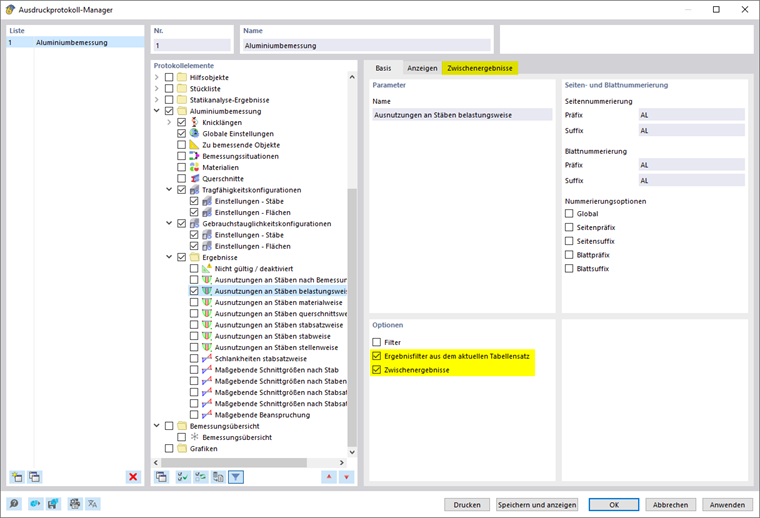The width and height of the screenshot is (760, 518).
Task: Select the Grafiken tree row
Action: (x=204, y=448)
